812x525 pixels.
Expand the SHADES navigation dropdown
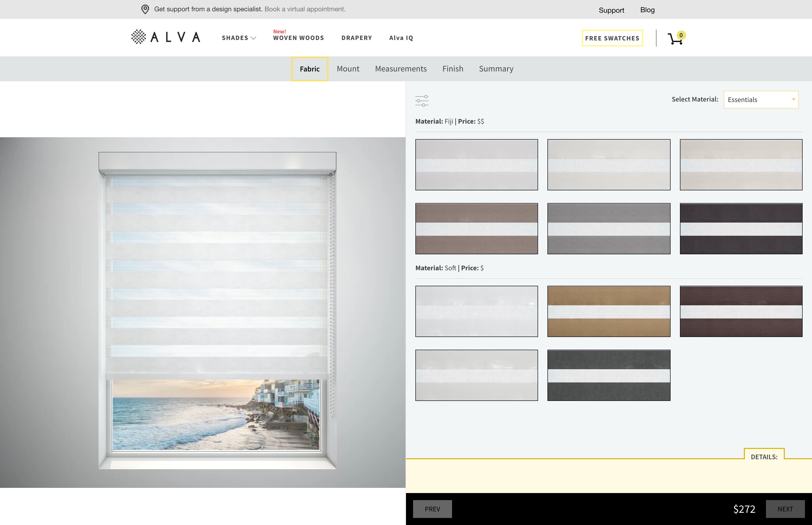pos(238,38)
